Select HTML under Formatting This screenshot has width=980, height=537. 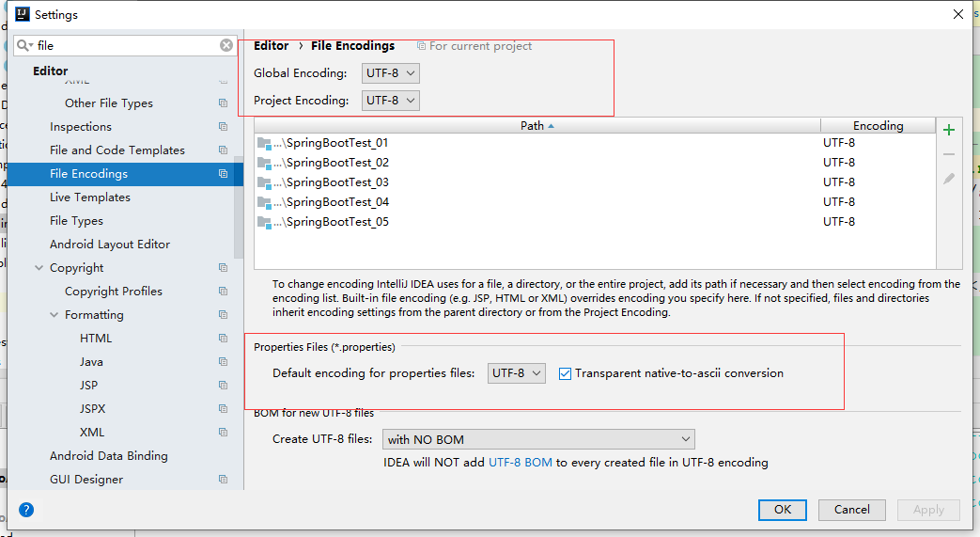coord(96,338)
